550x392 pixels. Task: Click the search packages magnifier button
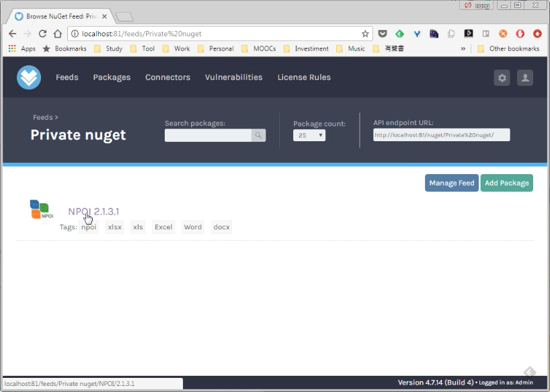tap(258, 135)
